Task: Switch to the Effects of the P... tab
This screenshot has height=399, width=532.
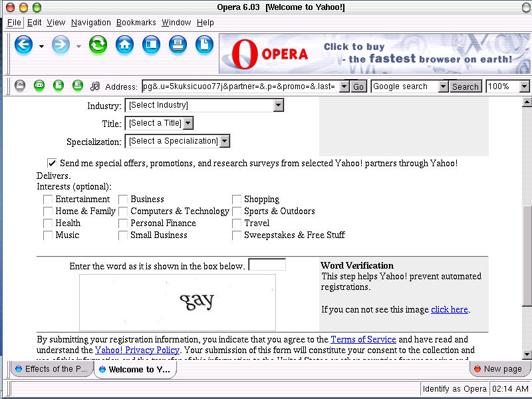Action: (51, 369)
